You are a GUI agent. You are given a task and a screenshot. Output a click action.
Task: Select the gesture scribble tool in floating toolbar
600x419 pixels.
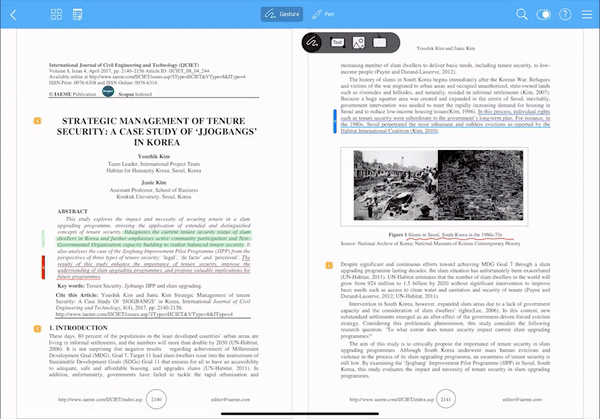(x=312, y=42)
